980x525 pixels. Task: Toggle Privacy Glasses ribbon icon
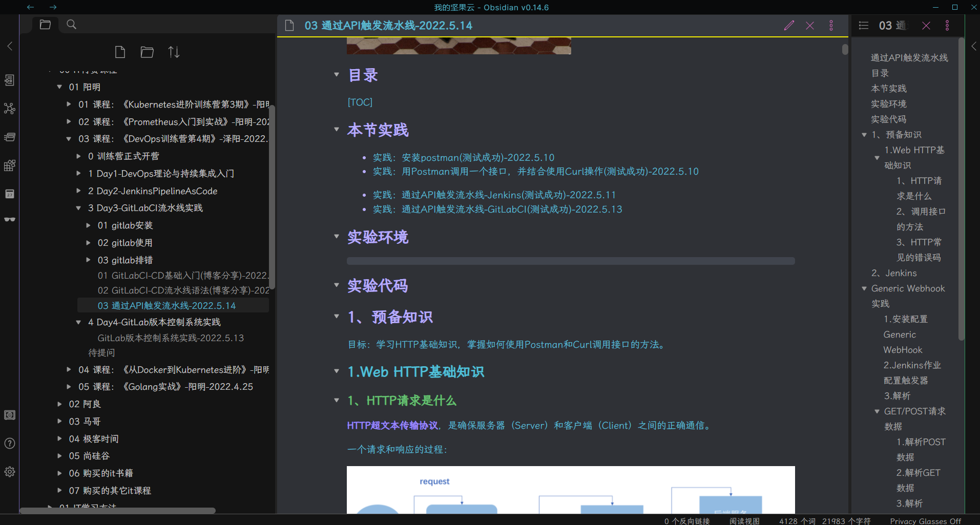coord(10,219)
